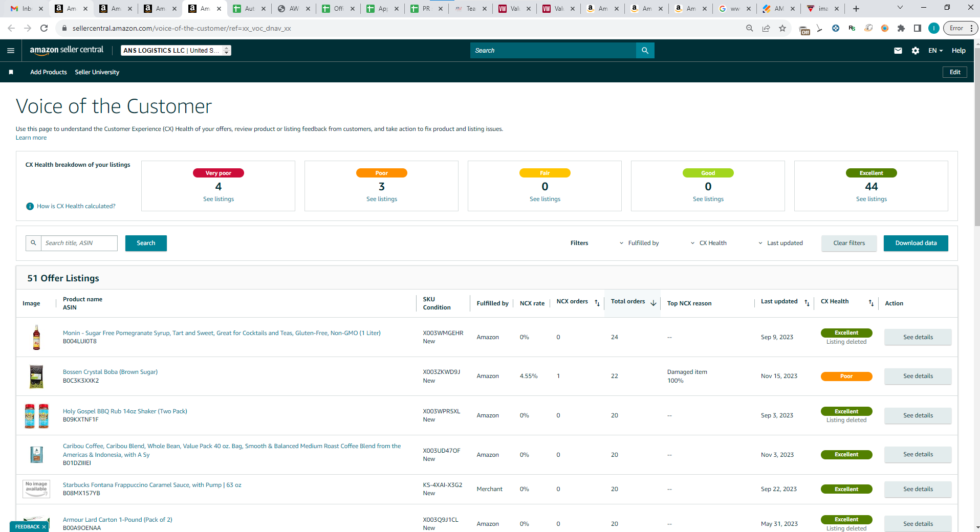This screenshot has height=532, width=980.
Task: Open the settings gear in Seller Central
Action: [x=916, y=51]
